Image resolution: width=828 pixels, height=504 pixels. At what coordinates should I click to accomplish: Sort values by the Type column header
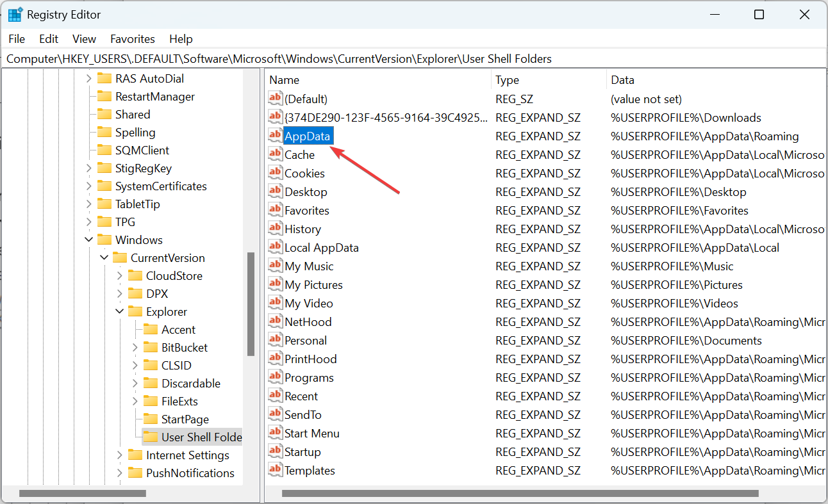pyautogui.click(x=549, y=80)
